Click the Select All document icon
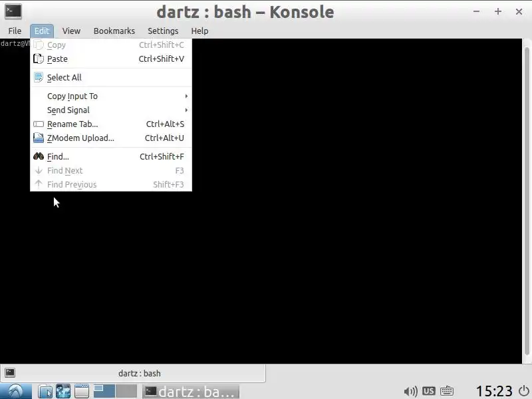Viewport: 532px width, 399px height. pos(39,77)
